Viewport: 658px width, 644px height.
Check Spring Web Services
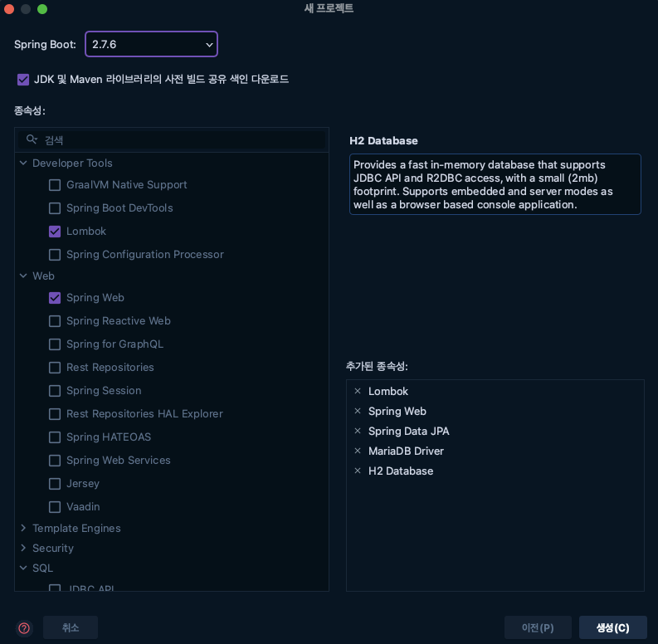[55, 461]
